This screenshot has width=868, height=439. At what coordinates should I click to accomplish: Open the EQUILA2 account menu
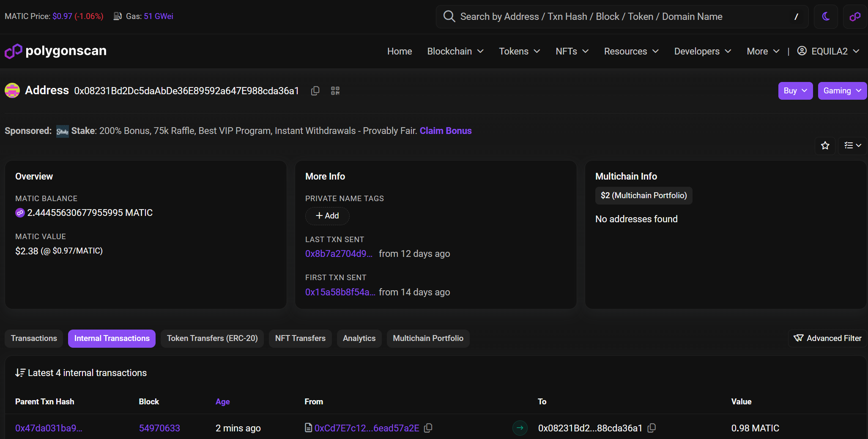tap(828, 52)
